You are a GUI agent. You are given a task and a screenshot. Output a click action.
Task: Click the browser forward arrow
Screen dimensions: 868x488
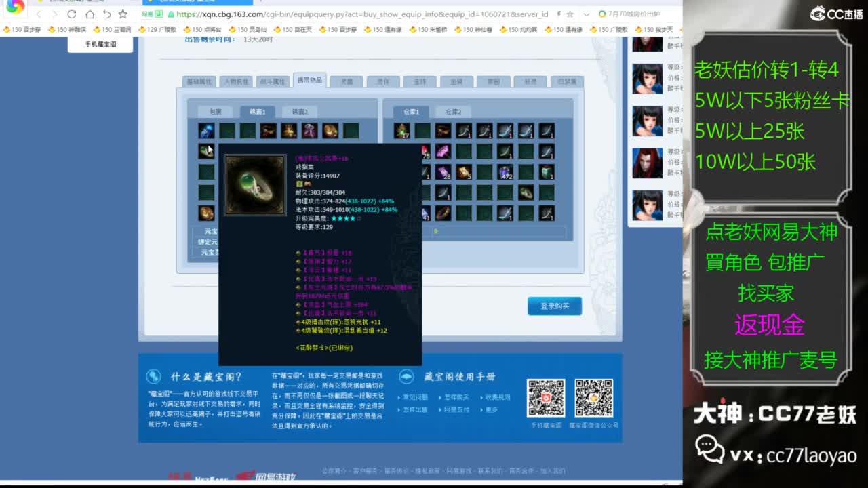pyautogui.click(x=55, y=14)
